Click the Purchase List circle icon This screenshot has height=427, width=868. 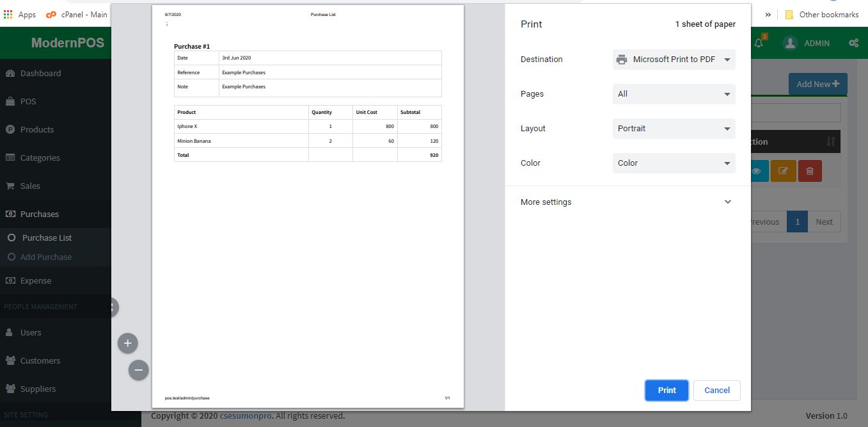(11, 238)
